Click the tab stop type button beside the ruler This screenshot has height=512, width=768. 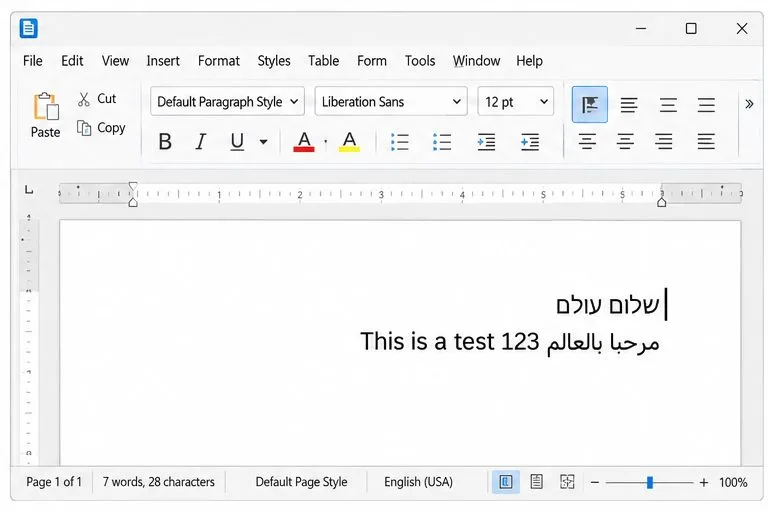click(29, 190)
